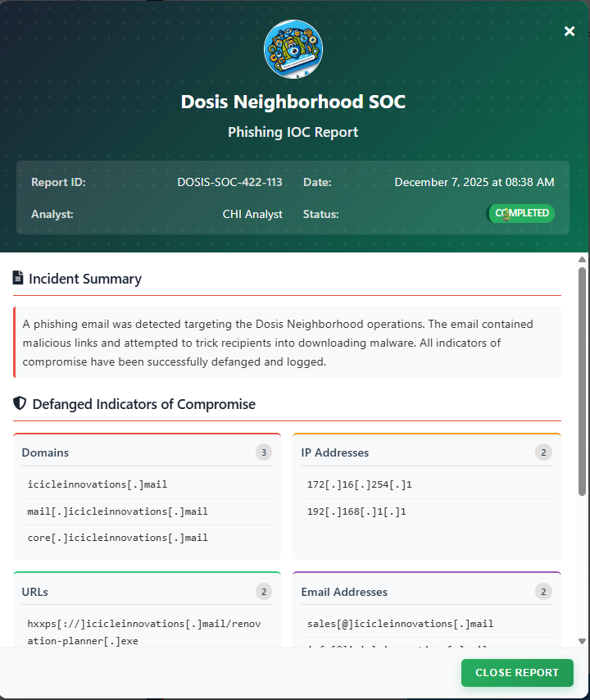This screenshot has width=590, height=700.
Task: Click the Incident Summary document icon
Action: 18,279
